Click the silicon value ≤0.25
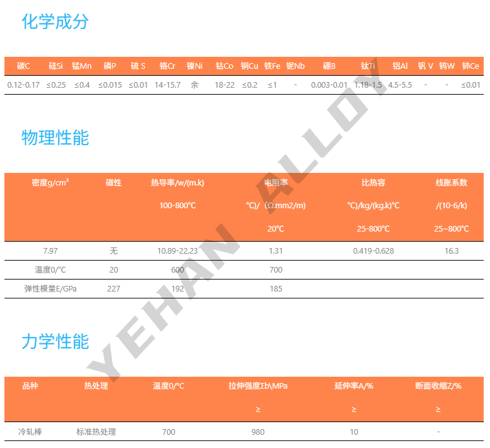The width and height of the screenshot is (490, 448). pos(56,85)
